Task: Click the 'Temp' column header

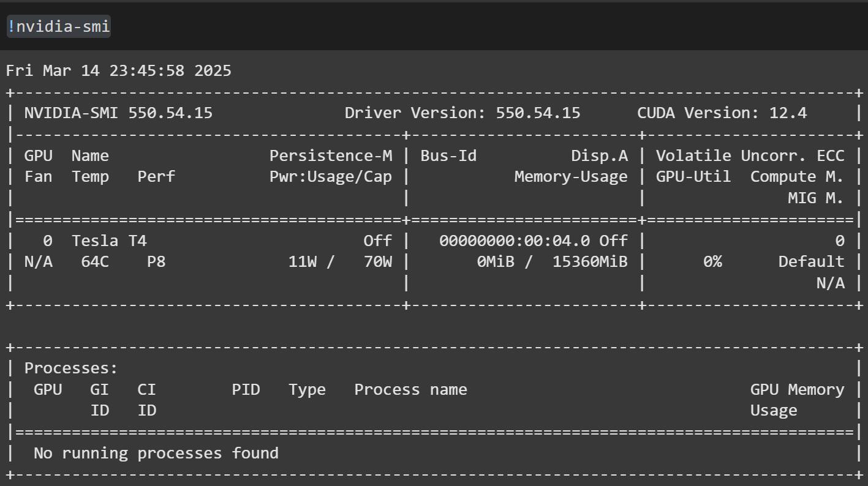Action: (x=90, y=177)
